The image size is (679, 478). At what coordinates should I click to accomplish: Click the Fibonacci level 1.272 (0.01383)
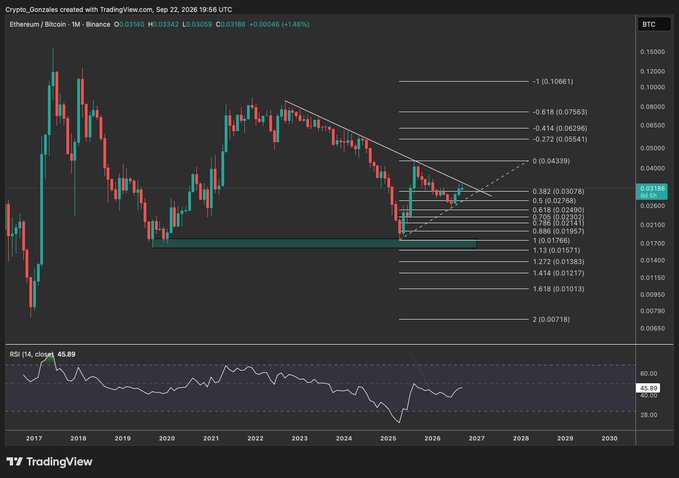click(x=558, y=262)
